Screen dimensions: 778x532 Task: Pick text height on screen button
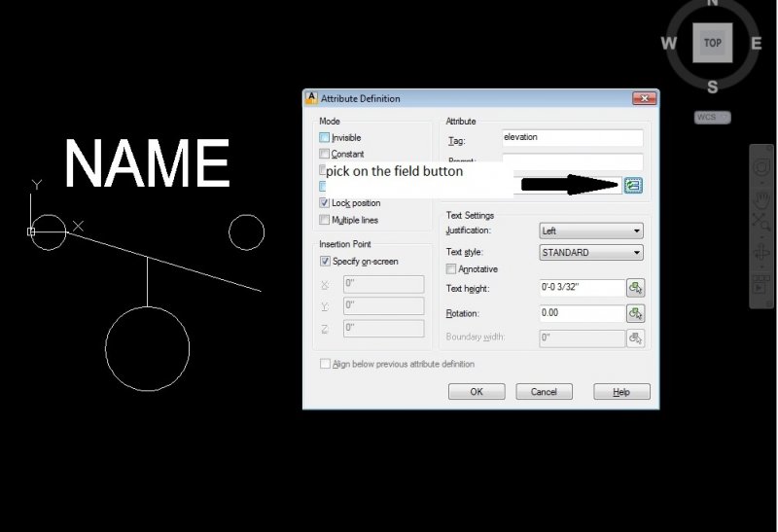636,288
